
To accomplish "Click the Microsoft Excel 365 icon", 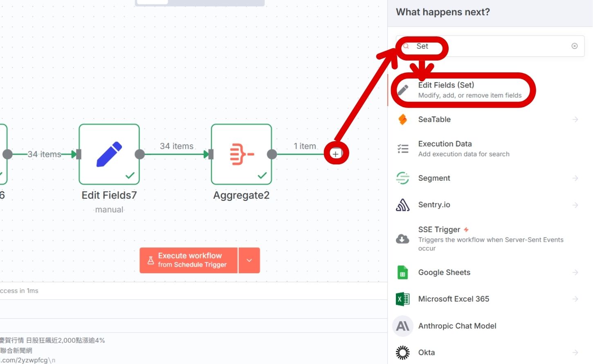I will (402, 299).
